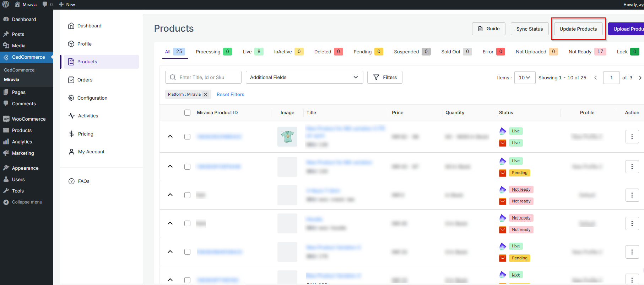Image resolution: width=644 pixels, height=285 pixels.
Task: Click the Tools wrench icon
Action: pos(6,191)
